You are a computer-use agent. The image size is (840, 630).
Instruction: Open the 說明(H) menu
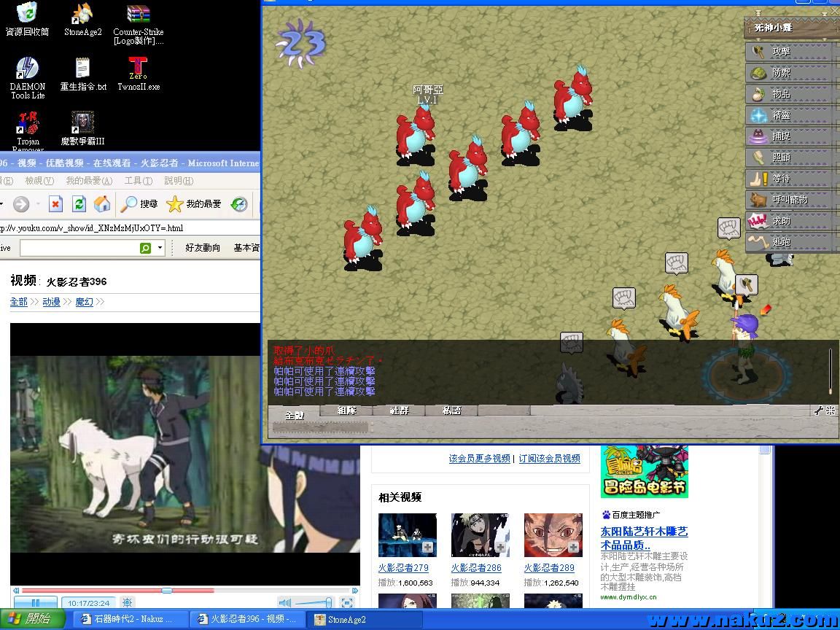click(179, 181)
